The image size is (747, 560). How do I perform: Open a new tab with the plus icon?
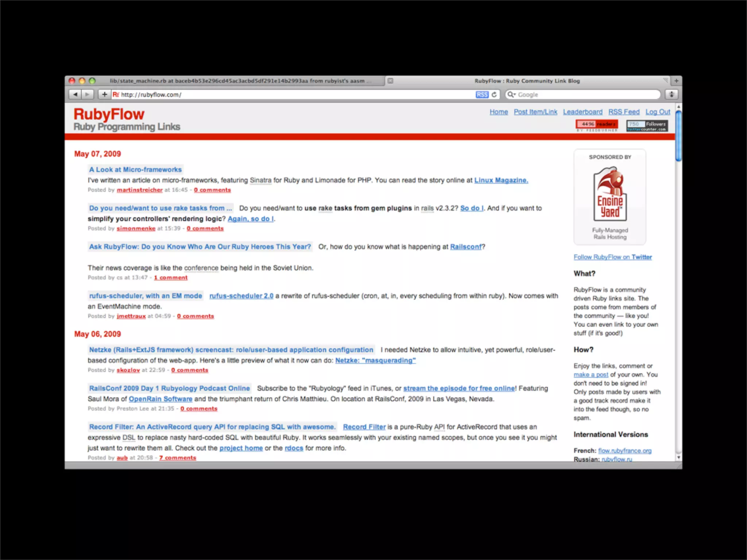pos(677,81)
